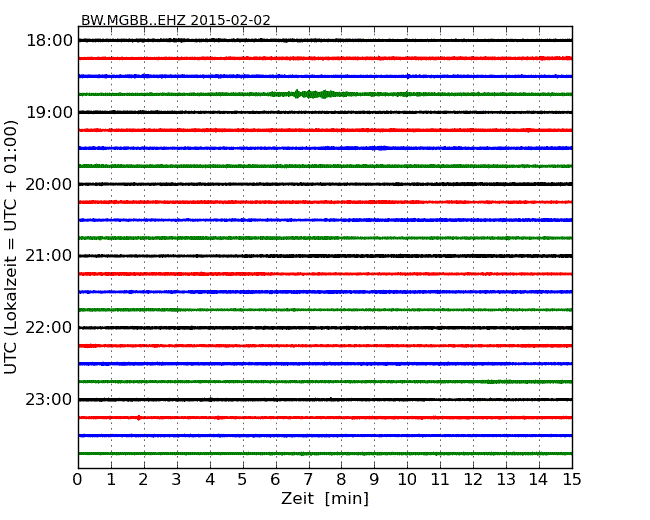650x520 pixels.
Task: Click the 5 tick on the minute axis
Action: pyautogui.click(x=243, y=480)
